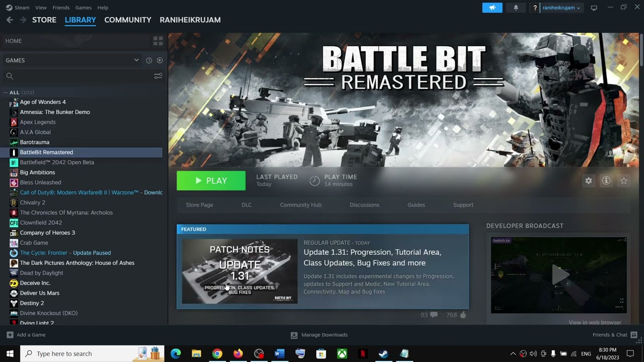
Task: Open the View menu
Action: 41,8
